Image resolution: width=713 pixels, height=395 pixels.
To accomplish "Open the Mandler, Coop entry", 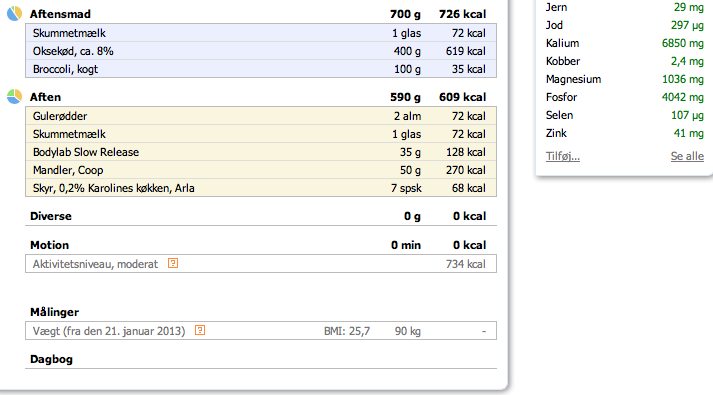I will pyautogui.click(x=261, y=170).
